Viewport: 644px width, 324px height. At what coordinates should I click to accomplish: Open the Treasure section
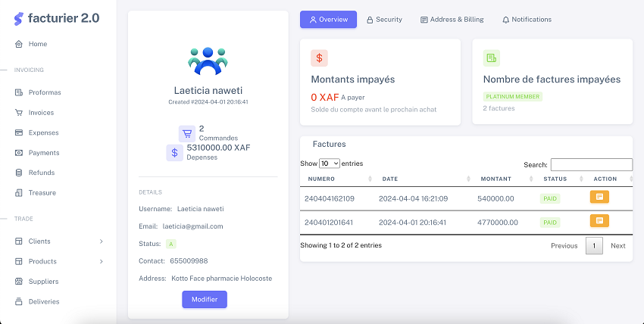tap(42, 193)
